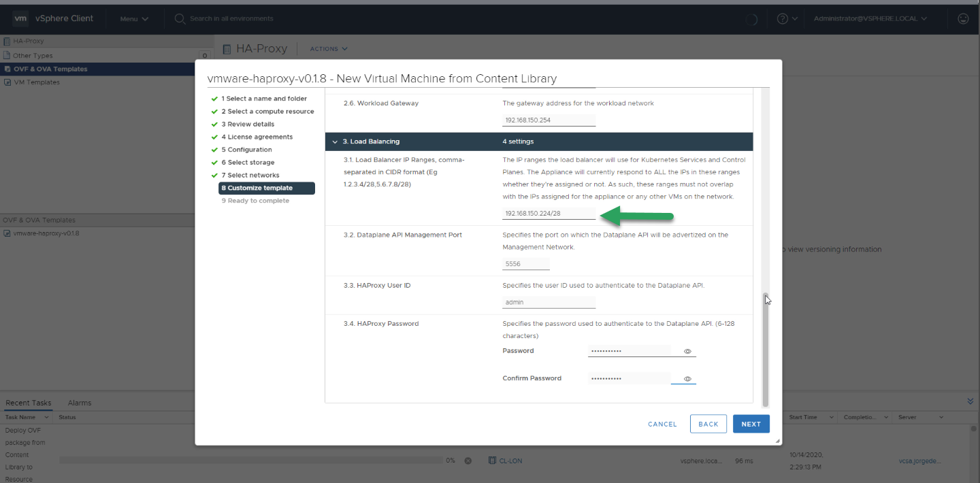Viewport: 980px width, 483px height.
Task: Open Server column filter dropdown
Action: pyautogui.click(x=941, y=417)
